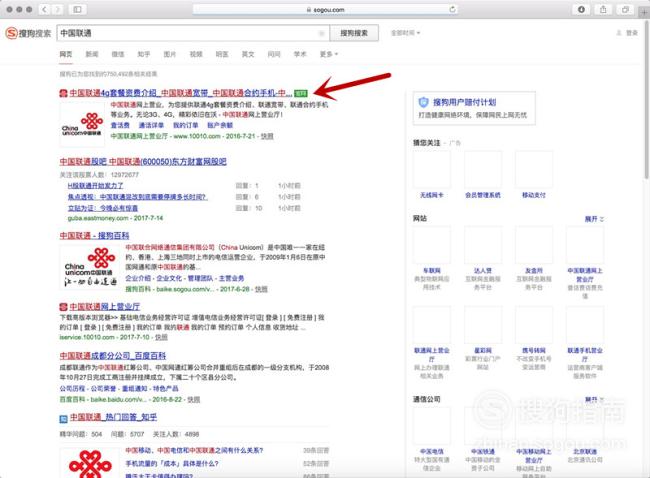Open the Safari share icon
The width and height of the screenshot is (650, 478).
(603, 9)
